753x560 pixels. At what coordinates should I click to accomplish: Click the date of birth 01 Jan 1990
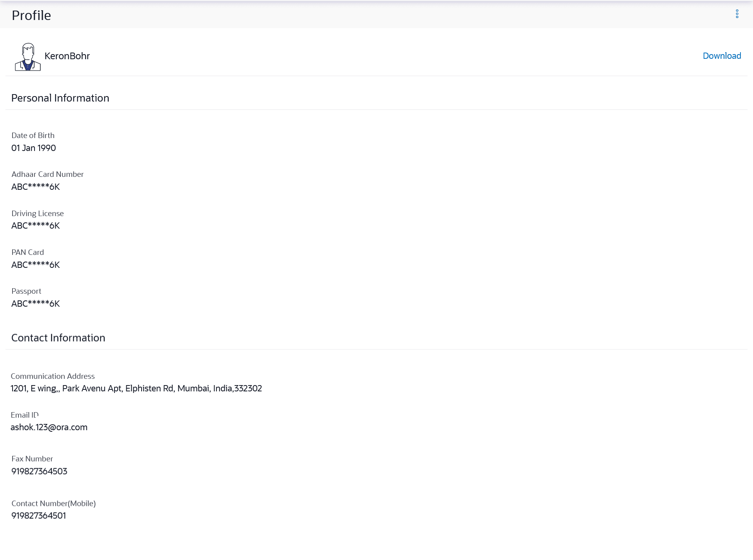pyautogui.click(x=34, y=148)
